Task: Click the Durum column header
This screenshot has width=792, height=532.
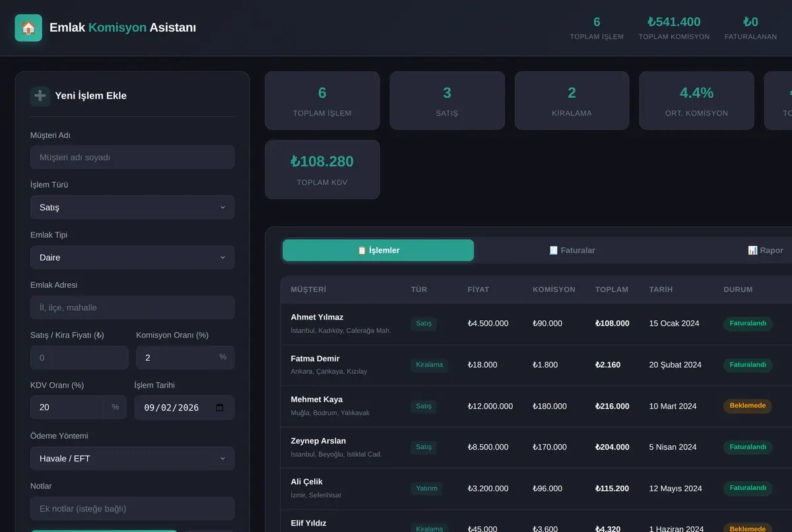Action: [738, 290]
